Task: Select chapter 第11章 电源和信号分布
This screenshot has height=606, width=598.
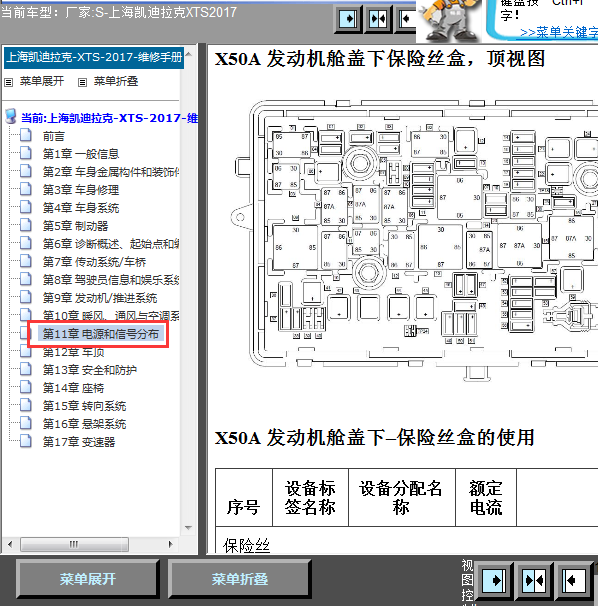Action: coord(101,334)
